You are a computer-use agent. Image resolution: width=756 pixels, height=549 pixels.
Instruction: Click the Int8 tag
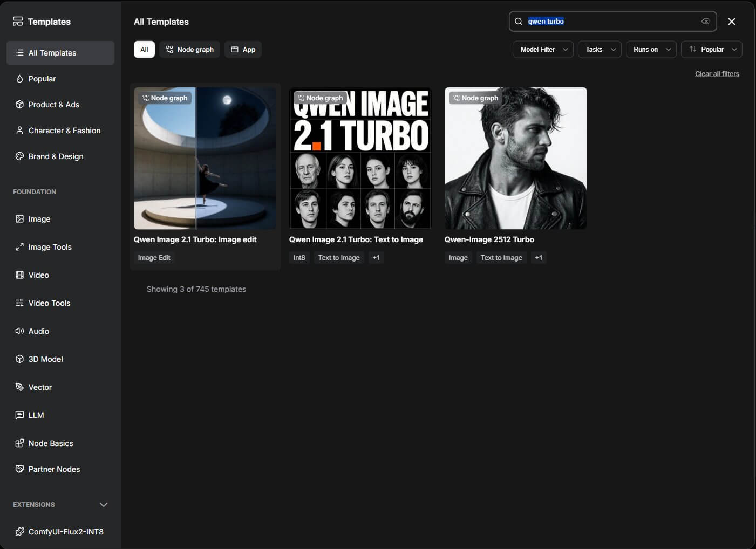299,258
